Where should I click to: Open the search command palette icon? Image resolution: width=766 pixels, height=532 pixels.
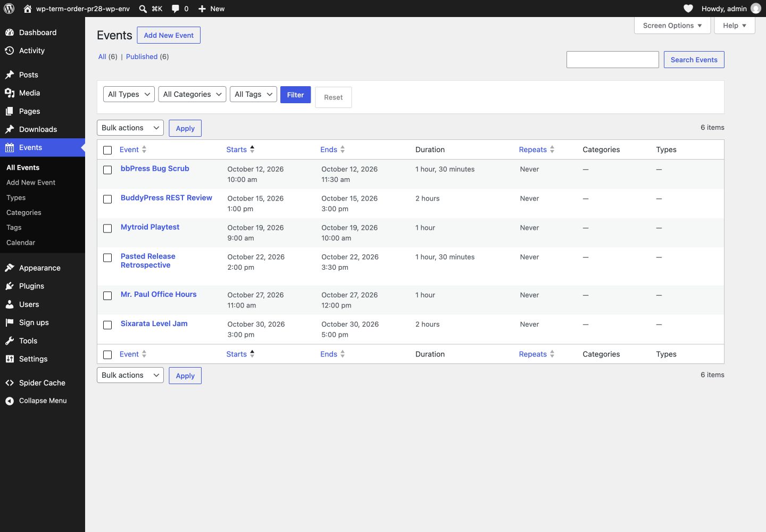pyautogui.click(x=143, y=9)
